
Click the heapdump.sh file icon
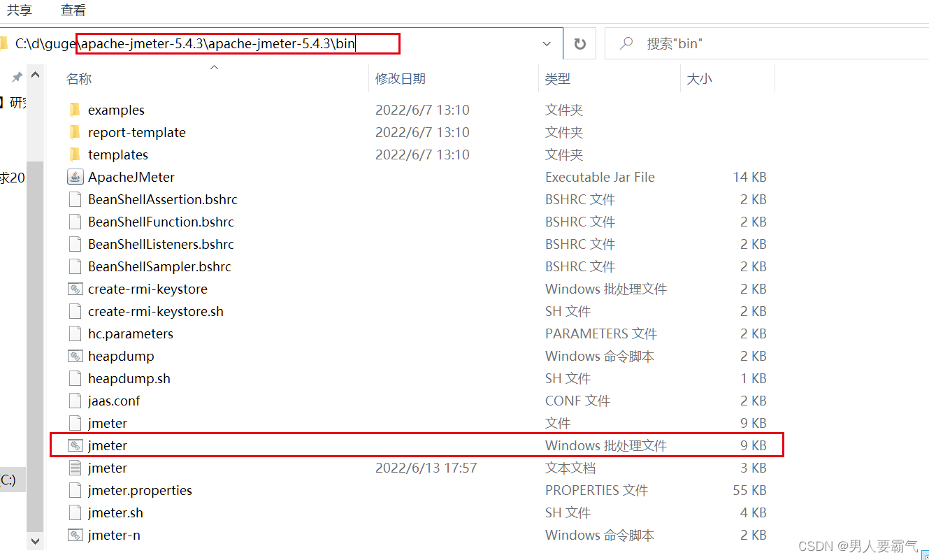75,378
